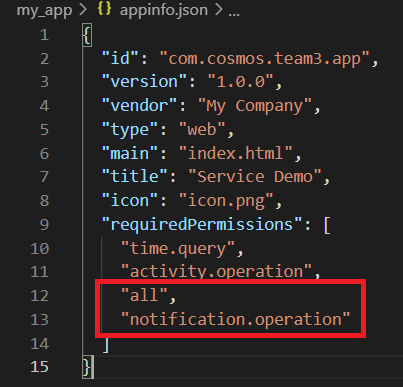Place cursor on the "id" key
The width and height of the screenshot is (403, 387).
pos(120,58)
